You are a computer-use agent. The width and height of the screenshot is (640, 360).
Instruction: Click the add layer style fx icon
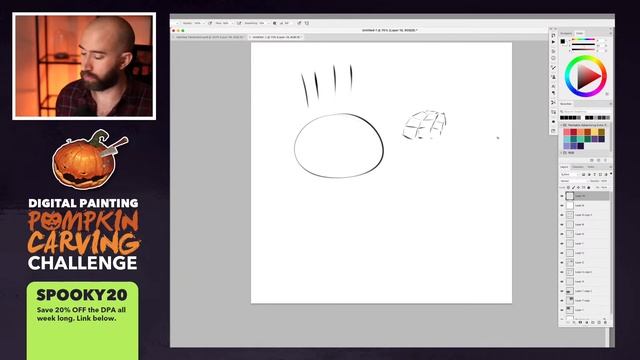pyautogui.click(x=574, y=322)
